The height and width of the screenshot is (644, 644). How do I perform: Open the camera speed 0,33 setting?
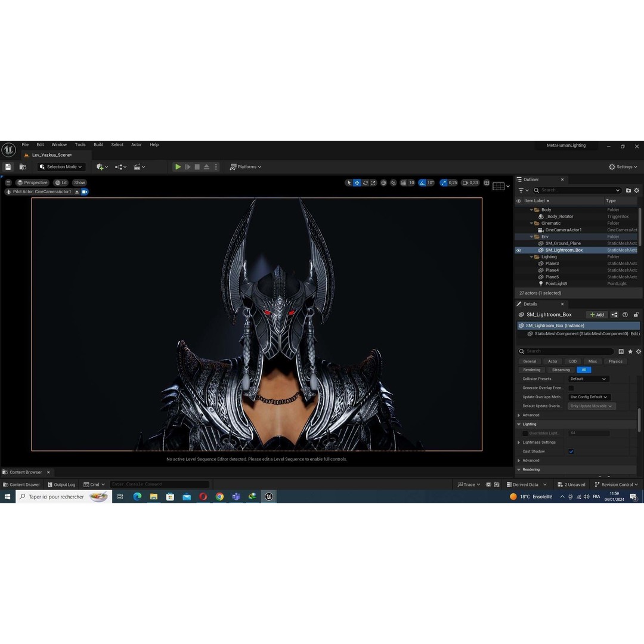pyautogui.click(x=470, y=183)
